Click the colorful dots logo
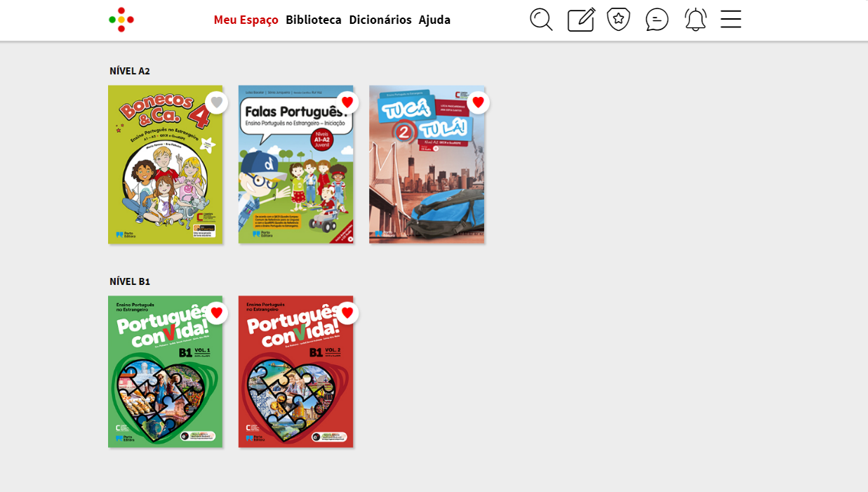The height and width of the screenshot is (492, 868). coord(121,20)
